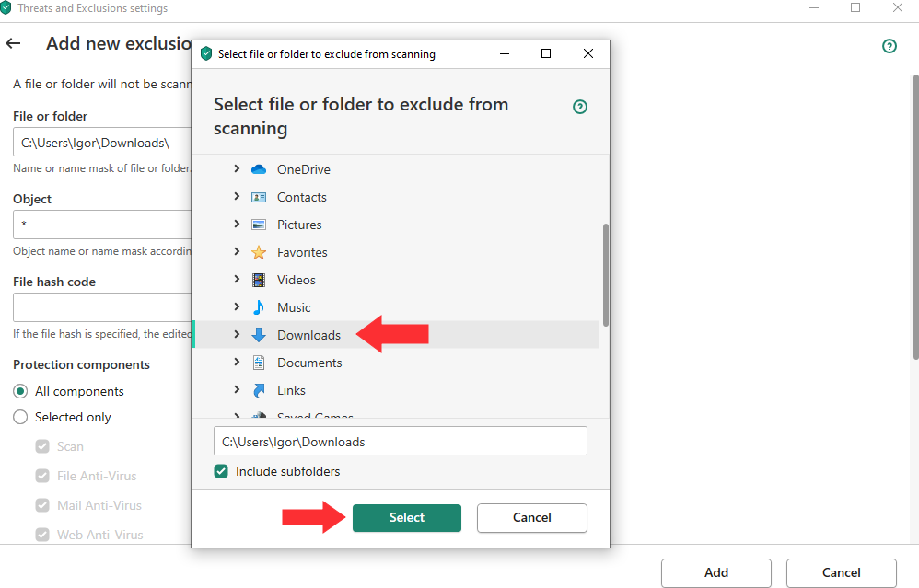Select the All components radio button
The height and width of the screenshot is (588, 919).
[20, 391]
